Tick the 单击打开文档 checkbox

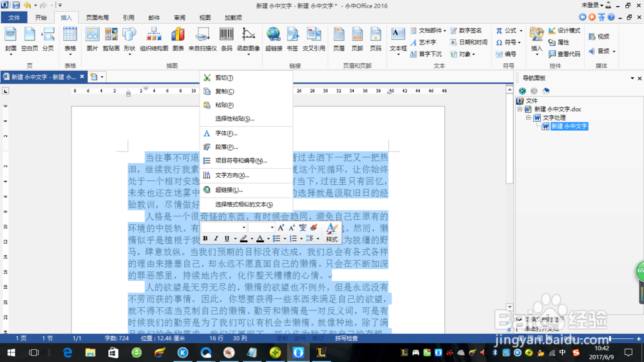coord(520,329)
